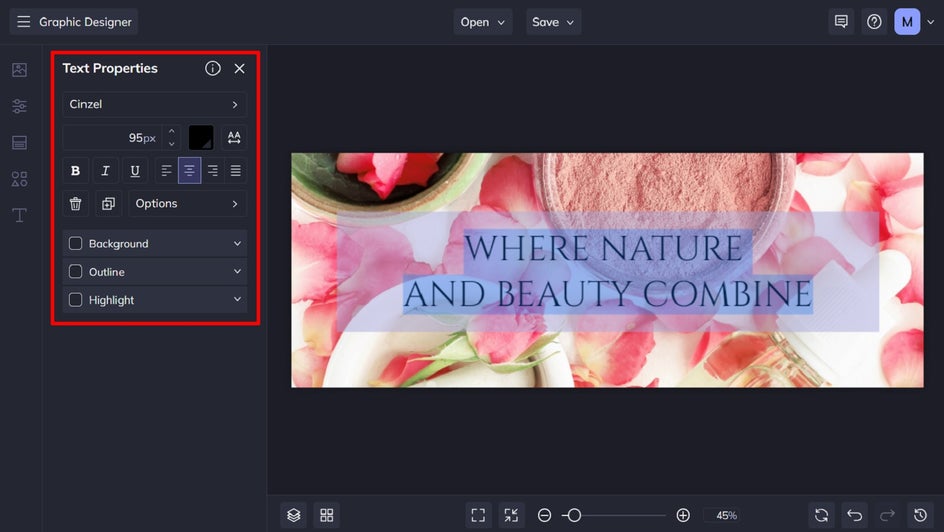
Task: Expand the Highlight section chevron
Action: point(237,300)
